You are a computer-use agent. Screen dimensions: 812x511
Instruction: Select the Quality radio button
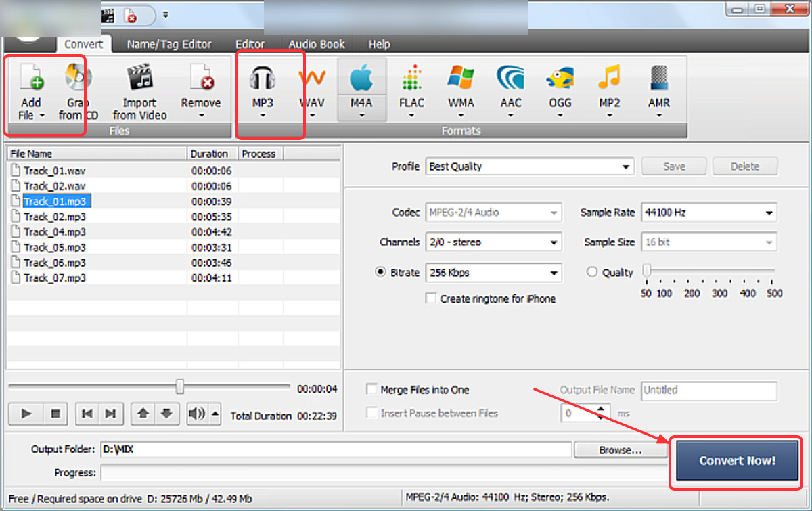(592, 273)
